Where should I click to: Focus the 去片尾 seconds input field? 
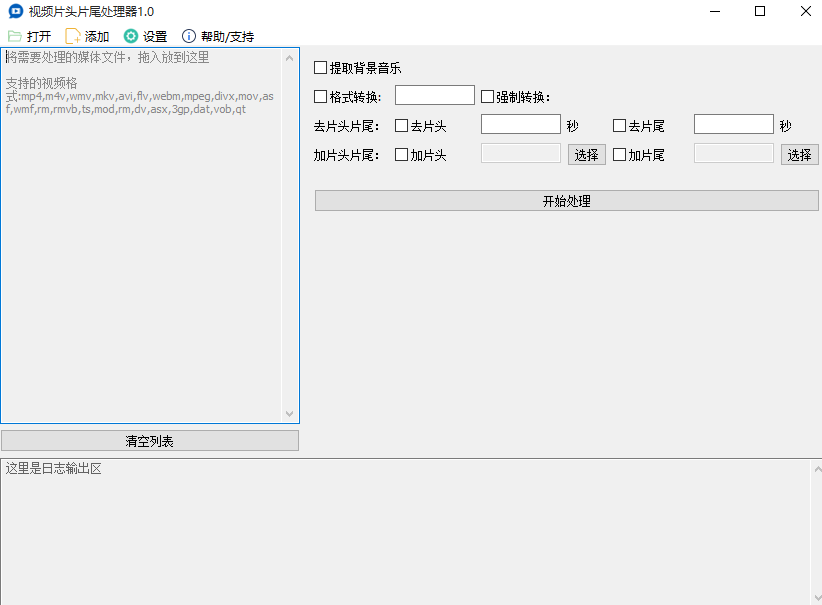click(734, 124)
